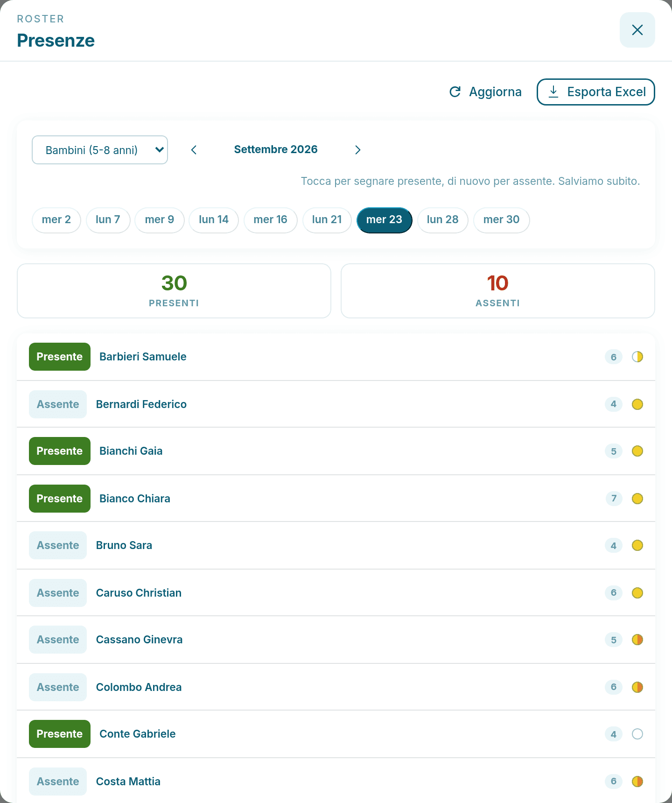Close the Presenze roster dialog
This screenshot has width=672, height=803.
[637, 30]
